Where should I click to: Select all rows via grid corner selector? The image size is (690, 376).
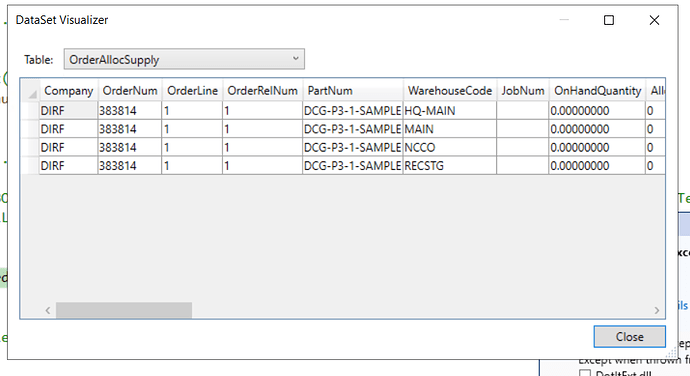click(x=30, y=91)
